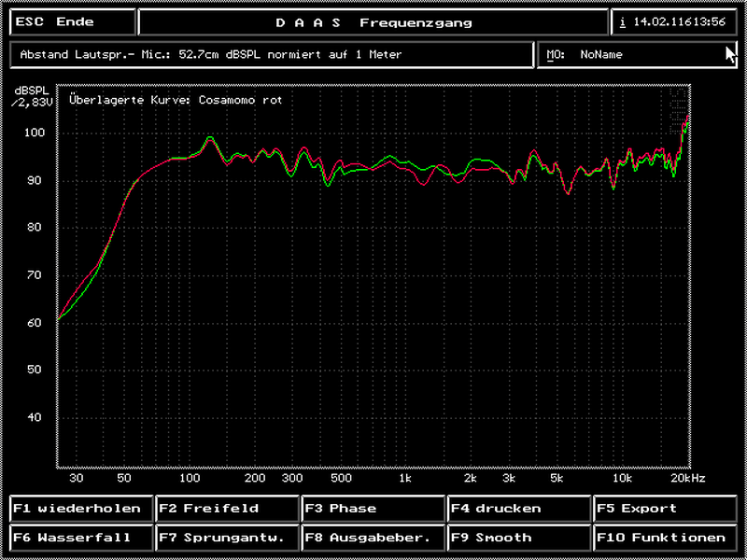Click the info date/time box
747x560 pixels.
(673, 22)
